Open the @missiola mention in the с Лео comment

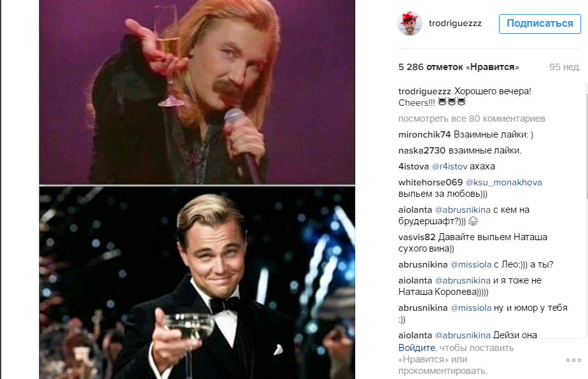[x=471, y=264]
